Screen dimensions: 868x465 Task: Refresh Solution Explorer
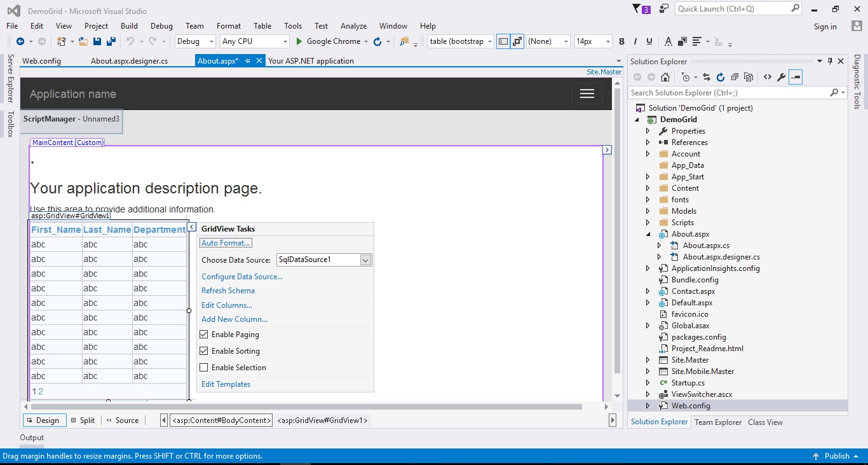pyautogui.click(x=720, y=77)
